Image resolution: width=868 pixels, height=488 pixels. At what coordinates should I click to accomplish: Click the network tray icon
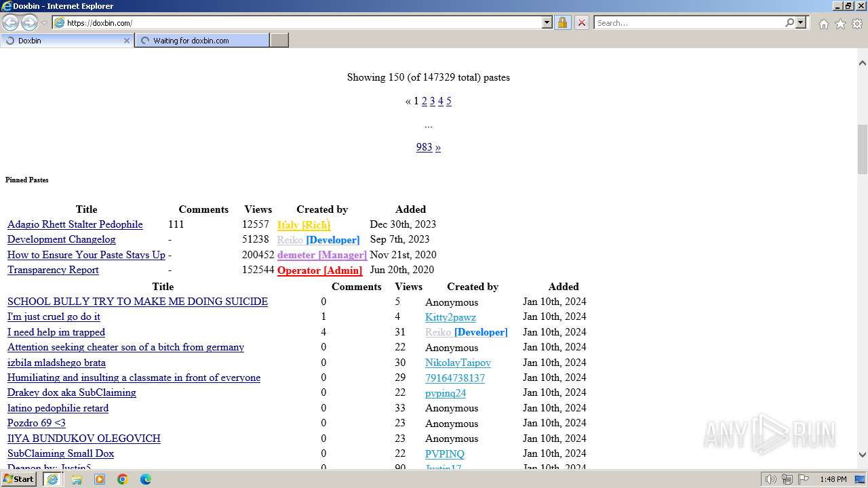(787, 479)
